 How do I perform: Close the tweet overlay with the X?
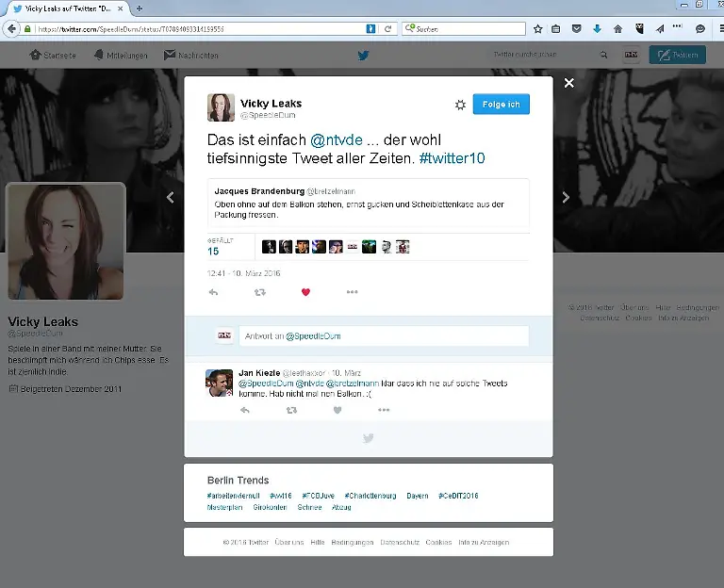[568, 83]
